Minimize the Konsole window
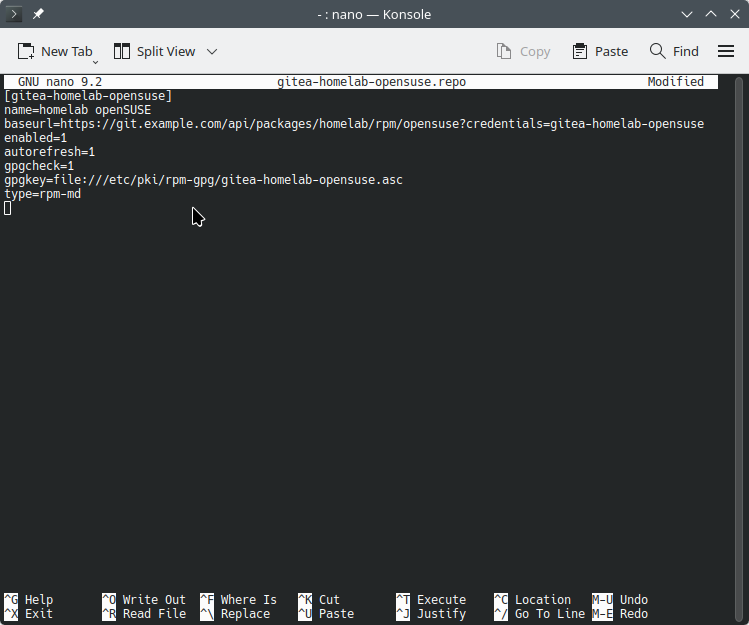Image resolution: width=749 pixels, height=625 pixels. tap(687, 14)
